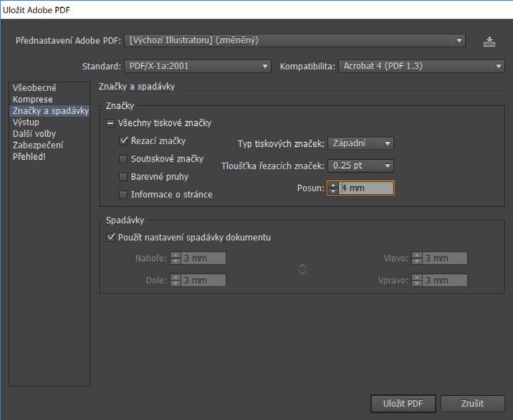Click the Spadávky group label
This screenshot has width=513, height=420.
125,220
